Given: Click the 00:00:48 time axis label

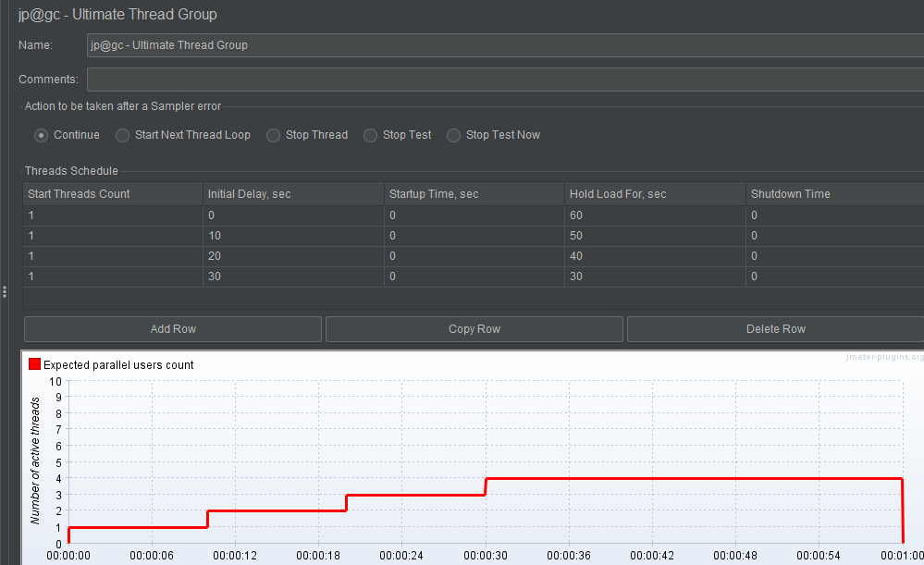Looking at the screenshot, I should coord(735,556).
